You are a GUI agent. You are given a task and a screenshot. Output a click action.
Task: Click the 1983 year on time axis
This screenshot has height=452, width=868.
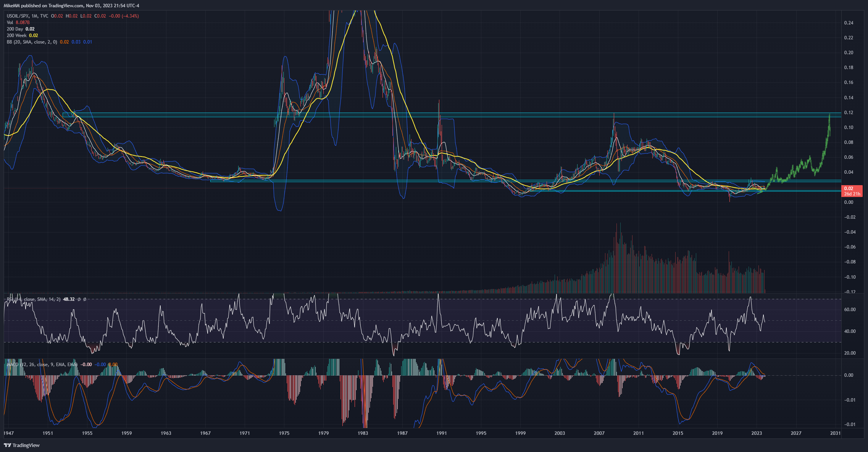(x=363, y=433)
